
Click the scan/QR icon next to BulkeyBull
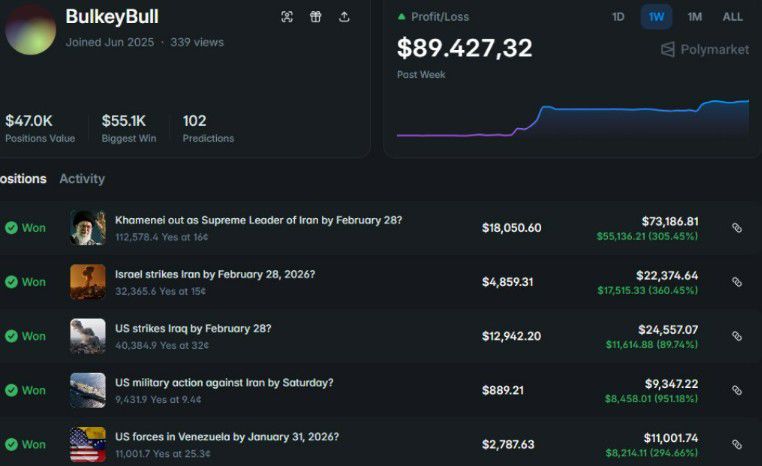pyautogui.click(x=287, y=17)
